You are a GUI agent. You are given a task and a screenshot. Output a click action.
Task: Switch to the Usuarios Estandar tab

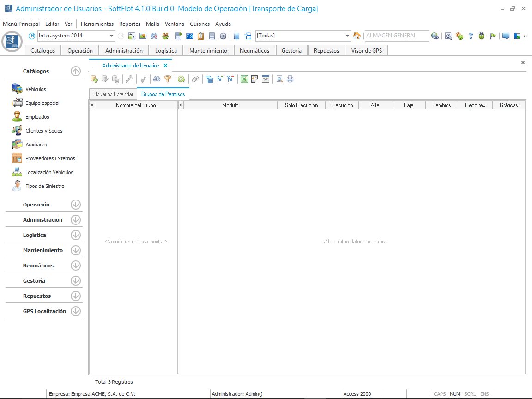(113, 94)
